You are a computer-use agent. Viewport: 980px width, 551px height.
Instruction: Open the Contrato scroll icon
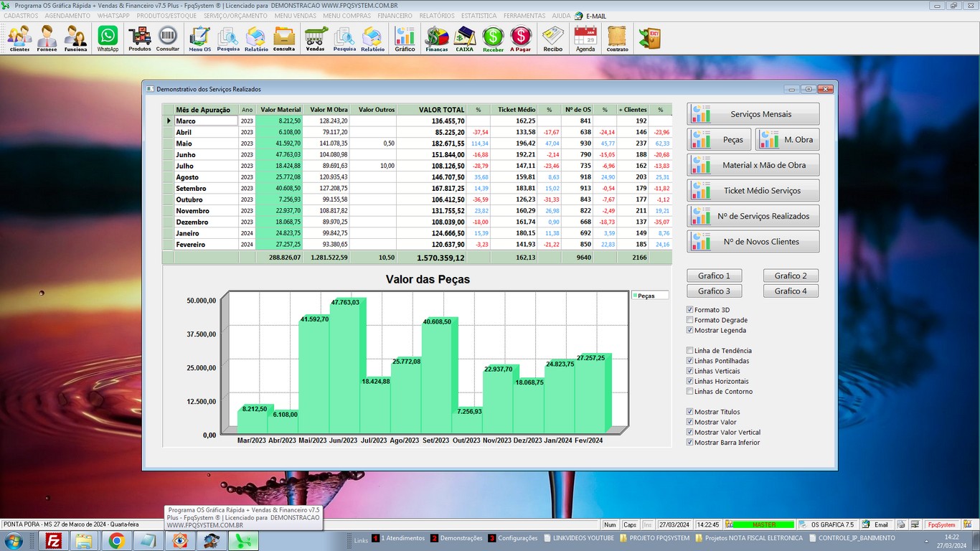pyautogui.click(x=617, y=38)
